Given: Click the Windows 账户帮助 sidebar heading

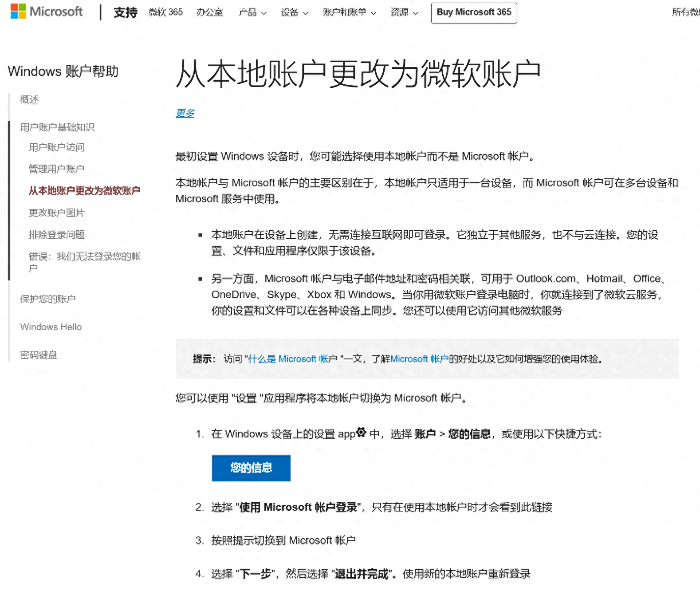Looking at the screenshot, I should pyautogui.click(x=63, y=71).
